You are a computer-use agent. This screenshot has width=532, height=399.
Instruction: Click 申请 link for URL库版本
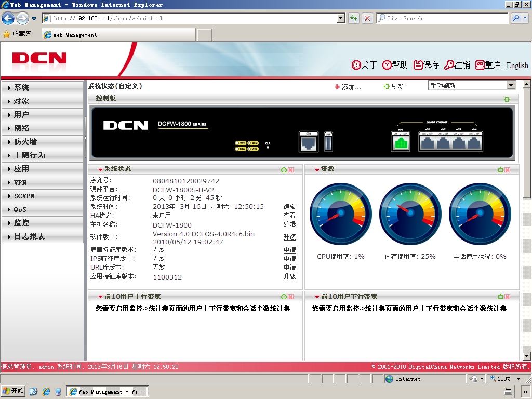click(289, 268)
